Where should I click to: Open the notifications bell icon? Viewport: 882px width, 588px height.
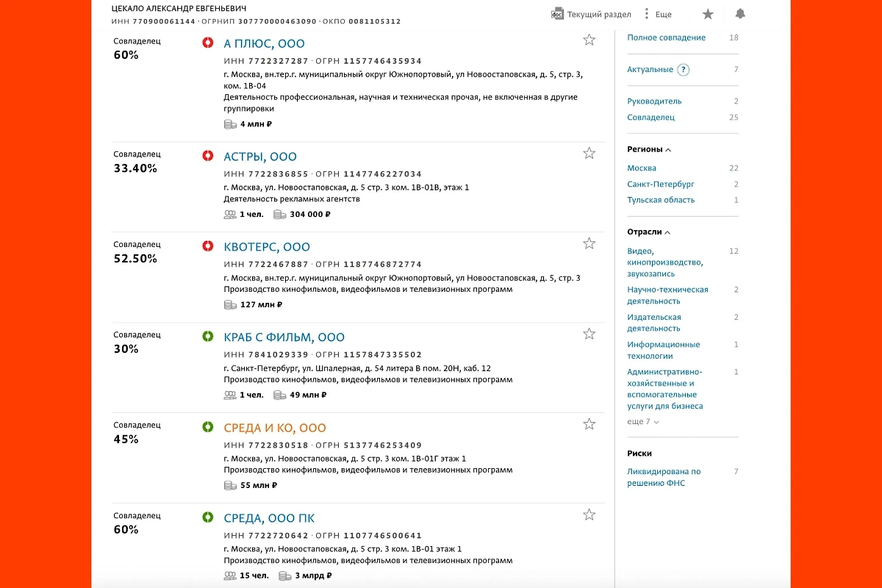click(x=739, y=13)
